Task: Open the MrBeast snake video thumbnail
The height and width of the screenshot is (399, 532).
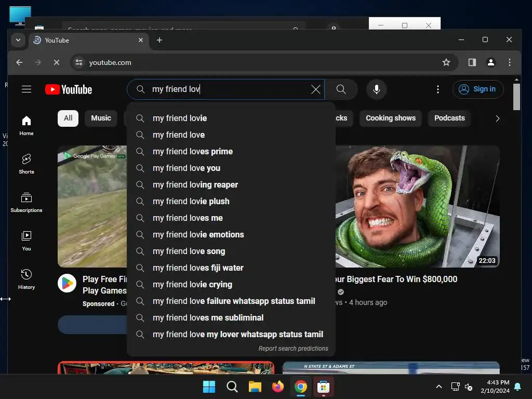Action: 417,206
